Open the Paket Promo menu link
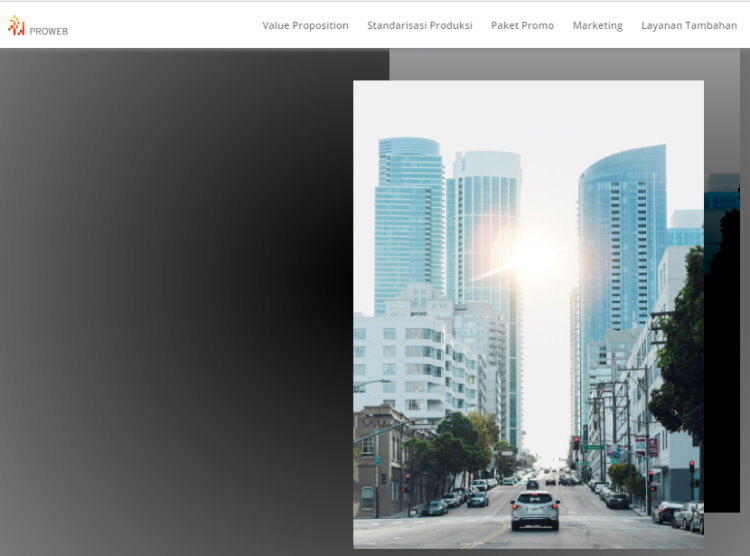This screenshot has width=750, height=556. tap(522, 25)
